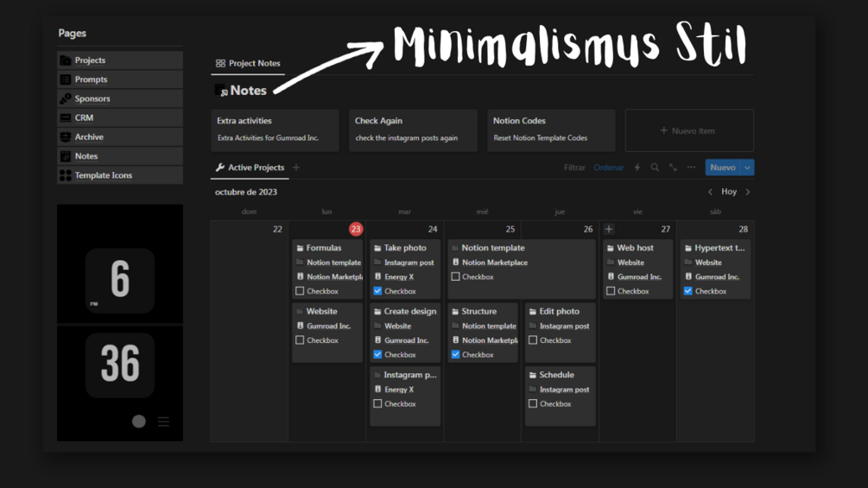Click the clock widget minutes tile showing 36
This screenshot has height=488, width=868.
point(120,365)
